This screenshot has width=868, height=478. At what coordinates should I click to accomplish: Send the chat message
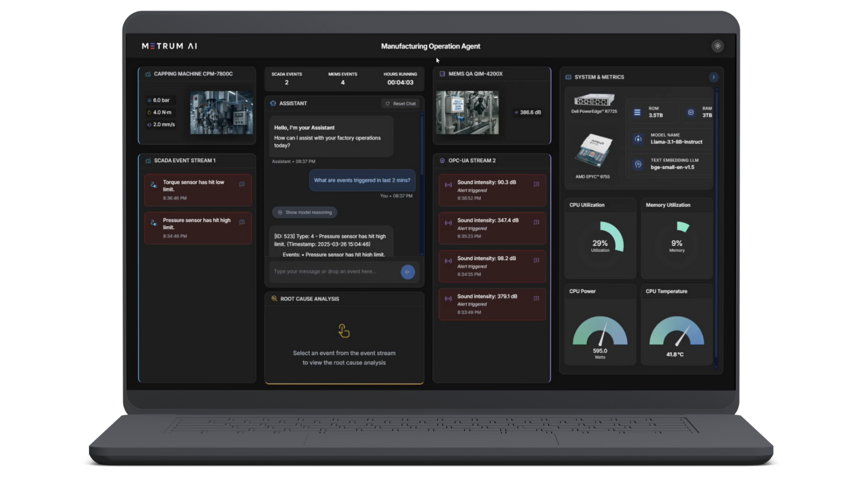pos(408,272)
